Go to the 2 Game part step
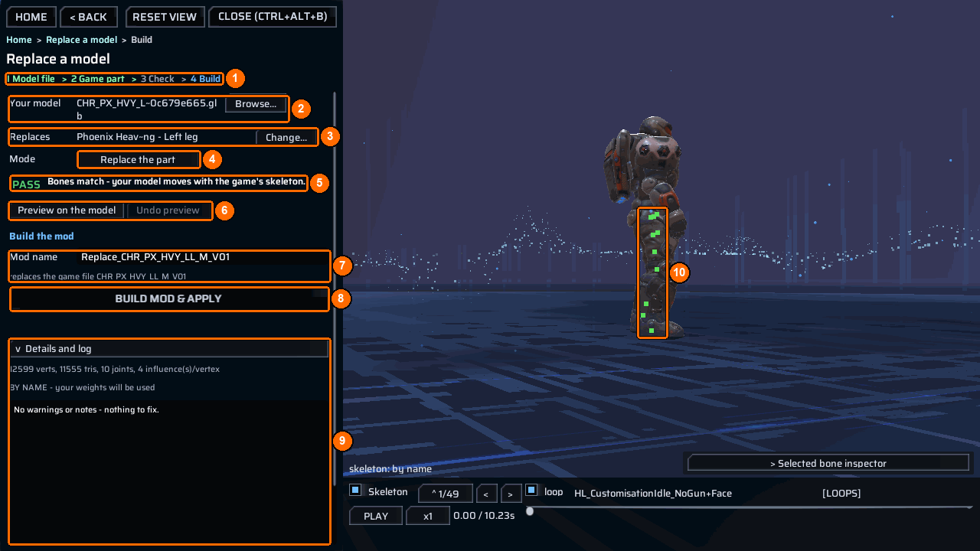Screen dimensions: 980x551 pos(97,79)
